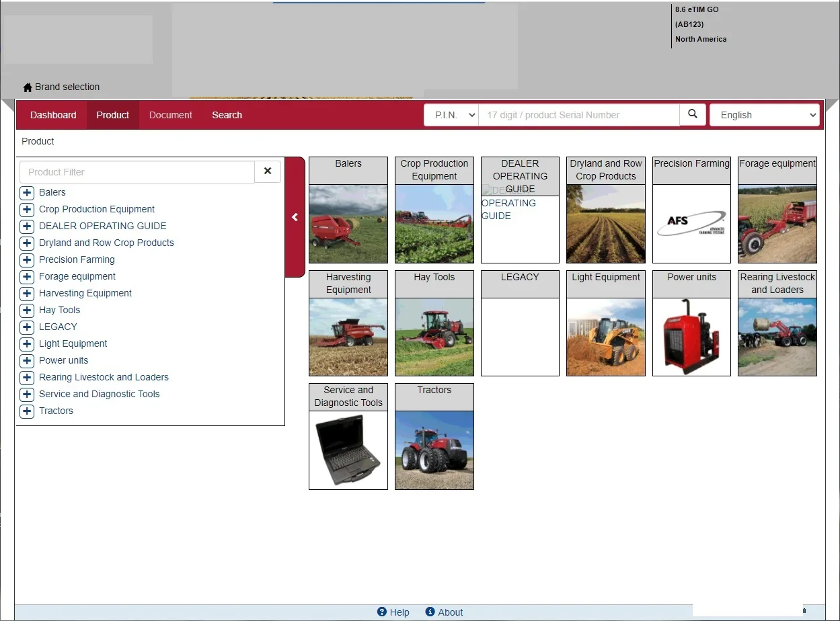Click the home icon by Brand selection
This screenshot has width=840, height=621.
(28, 87)
